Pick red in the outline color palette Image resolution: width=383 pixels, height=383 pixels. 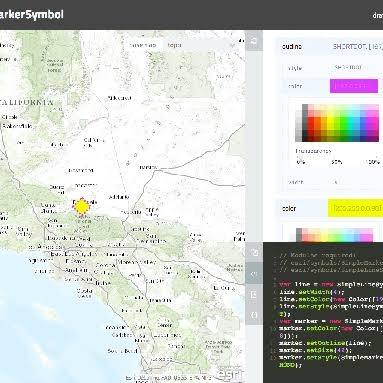[311, 123]
